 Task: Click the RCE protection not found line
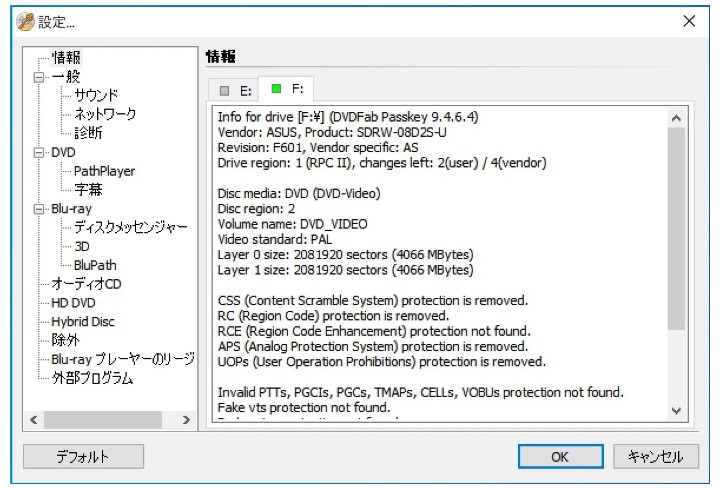coord(374,331)
